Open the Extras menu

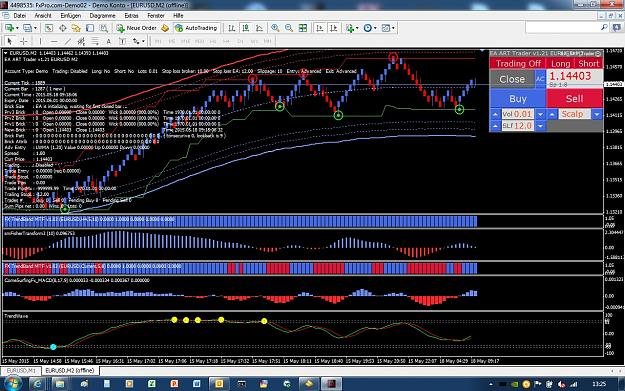[131, 16]
